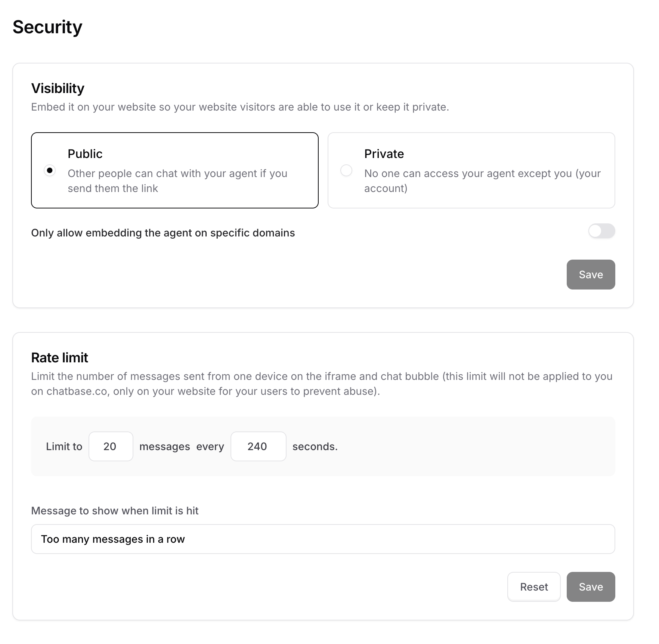Click the seconds field showing 240
Image resolution: width=659 pixels, height=644 pixels.
point(258,446)
